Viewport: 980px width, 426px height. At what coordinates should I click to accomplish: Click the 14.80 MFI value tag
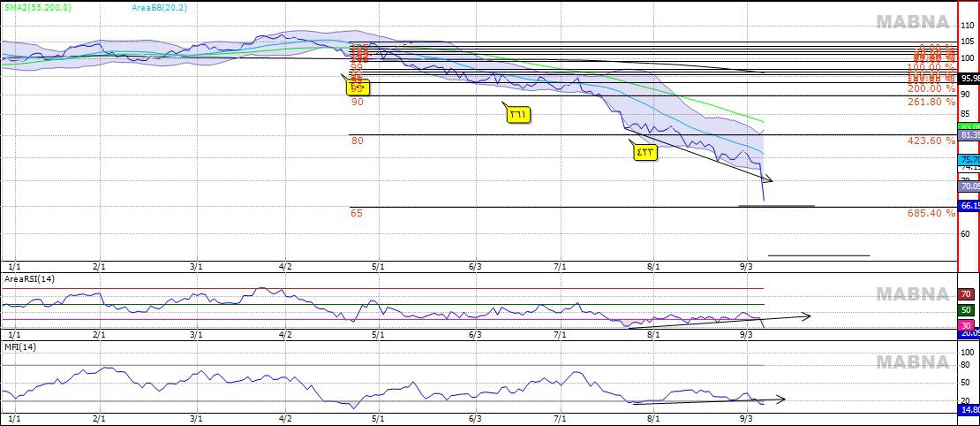(969, 410)
